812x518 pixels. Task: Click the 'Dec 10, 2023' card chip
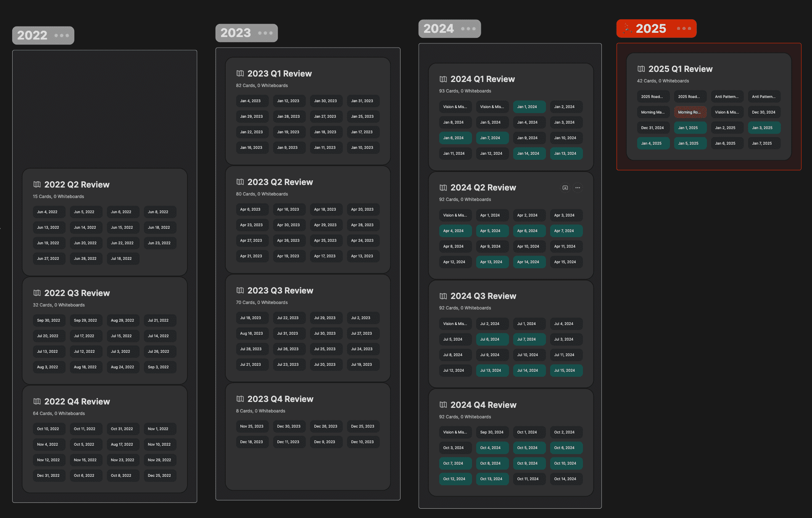(x=363, y=442)
